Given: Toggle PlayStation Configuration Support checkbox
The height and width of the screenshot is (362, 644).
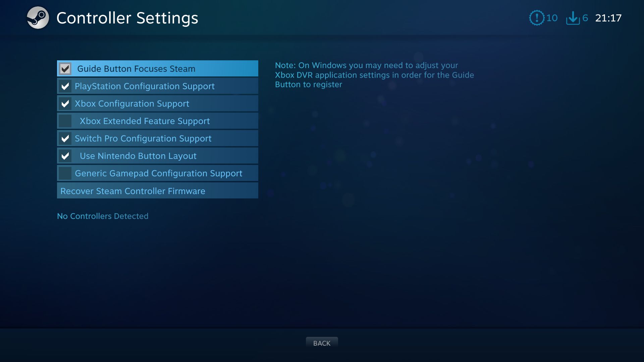Looking at the screenshot, I should tap(65, 86).
